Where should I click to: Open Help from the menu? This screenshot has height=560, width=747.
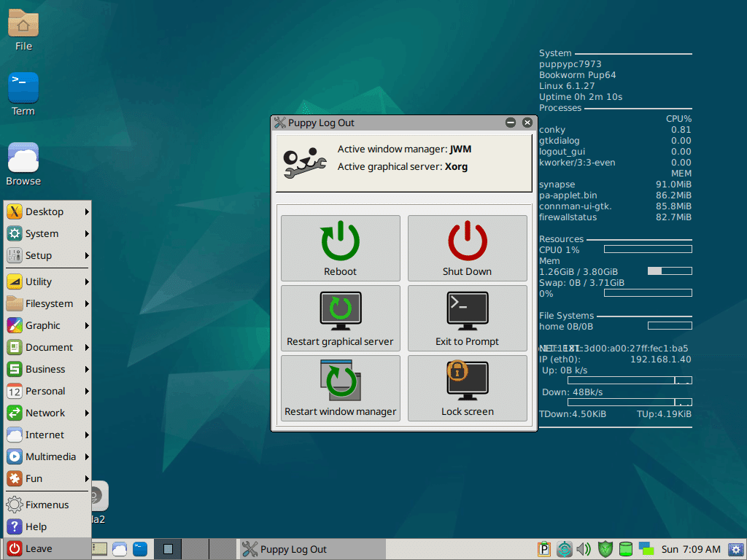pos(47,526)
